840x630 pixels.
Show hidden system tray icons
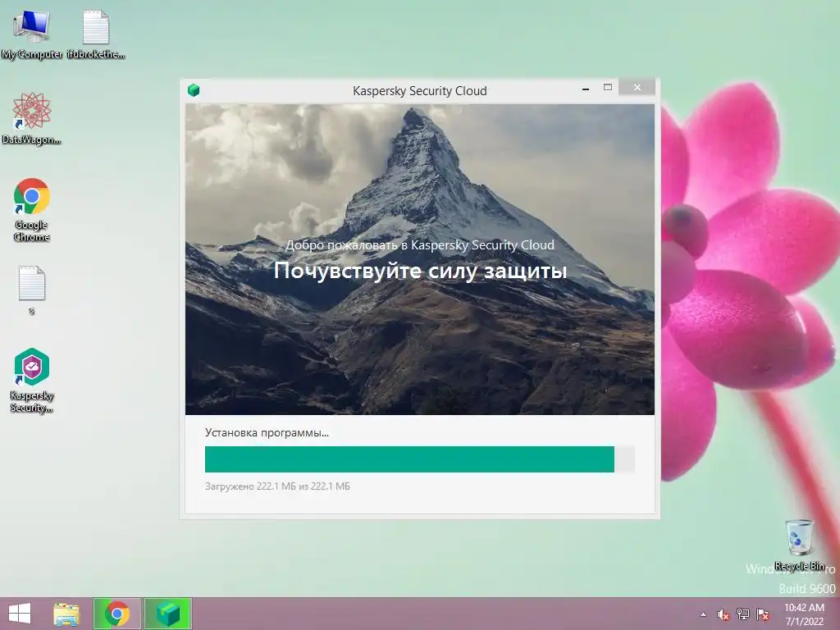[x=703, y=614]
